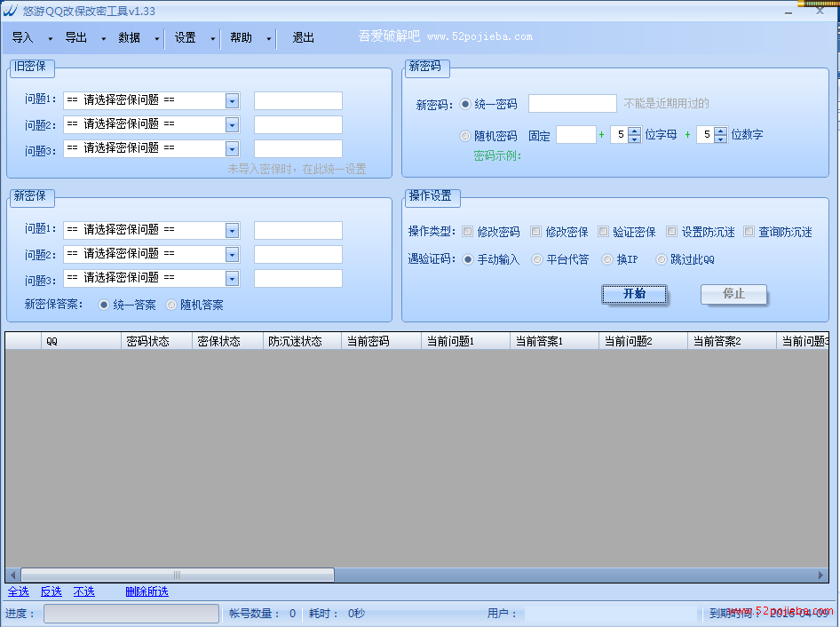Click 旧密保 问题2 answer field

297,125
